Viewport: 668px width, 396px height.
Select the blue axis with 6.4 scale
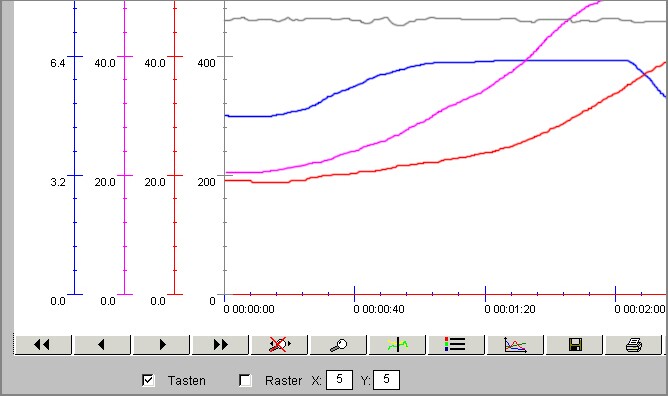(x=75, y=147)
